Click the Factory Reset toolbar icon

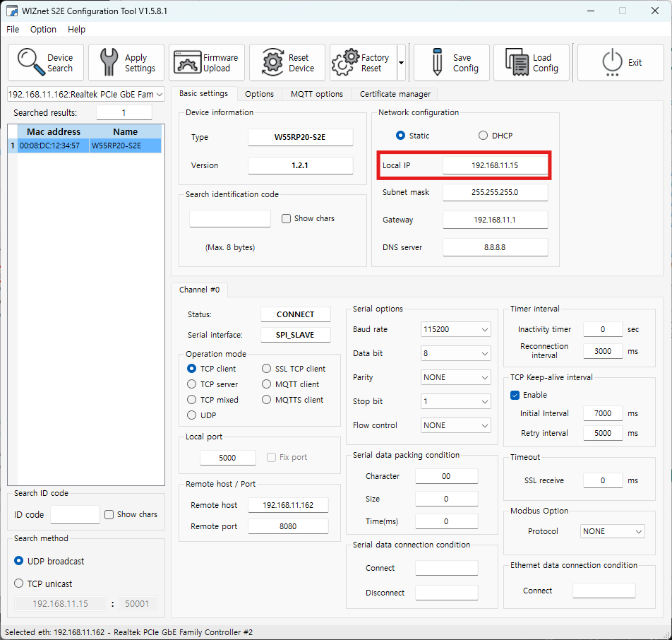(345, 62)
